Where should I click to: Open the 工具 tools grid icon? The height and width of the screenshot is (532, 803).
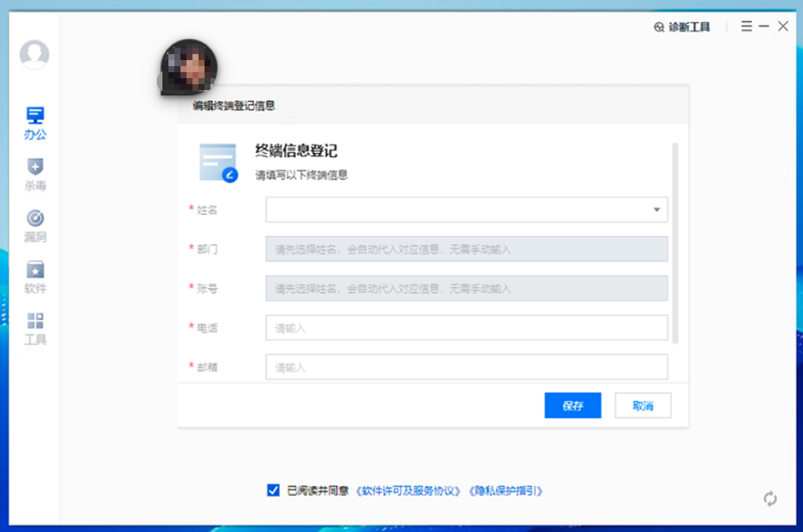pos(35,321)
